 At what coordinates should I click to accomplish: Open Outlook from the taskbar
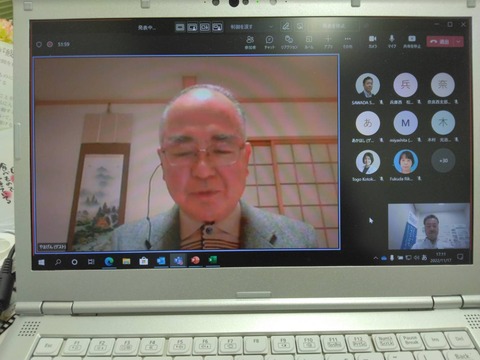161,260
